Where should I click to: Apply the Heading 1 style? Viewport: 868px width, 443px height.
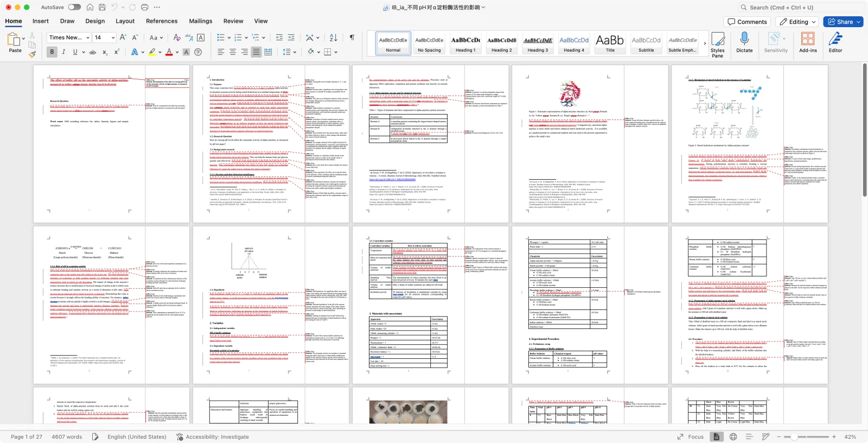(x=465, y=43)
